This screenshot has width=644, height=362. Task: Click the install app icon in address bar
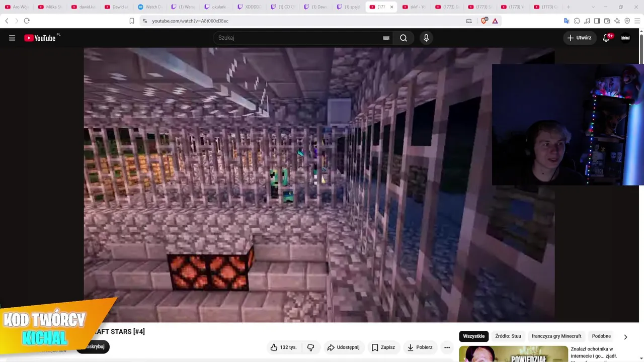point(469,21)
